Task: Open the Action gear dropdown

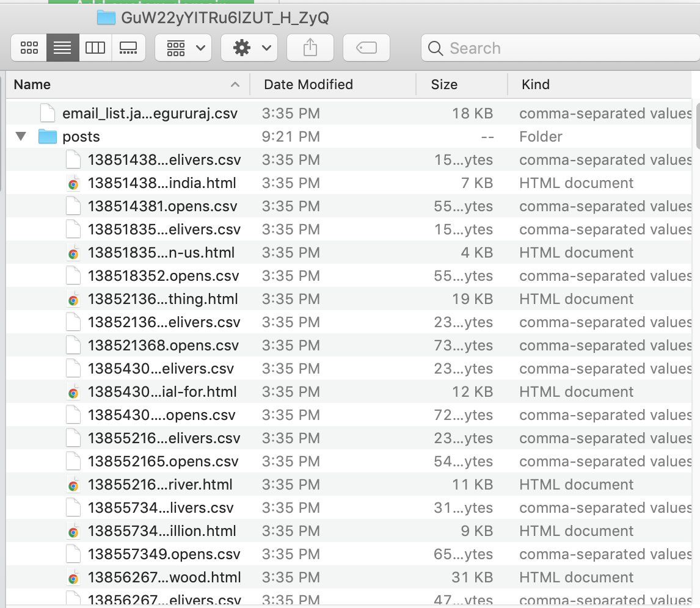Action: [x=249, y=48]
